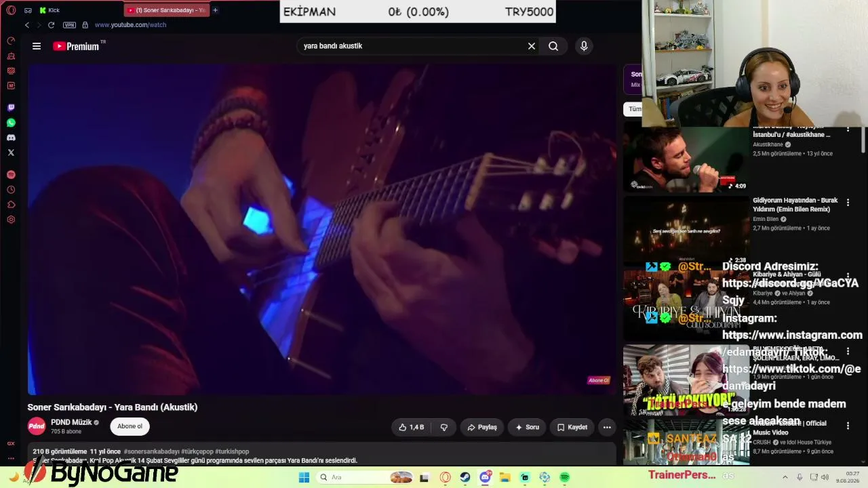Image resolution: width=868 pixels, height=488 pixels.
Task: Open GX Corner gamepad icon in the tab bar
Action: click(28, 10)
